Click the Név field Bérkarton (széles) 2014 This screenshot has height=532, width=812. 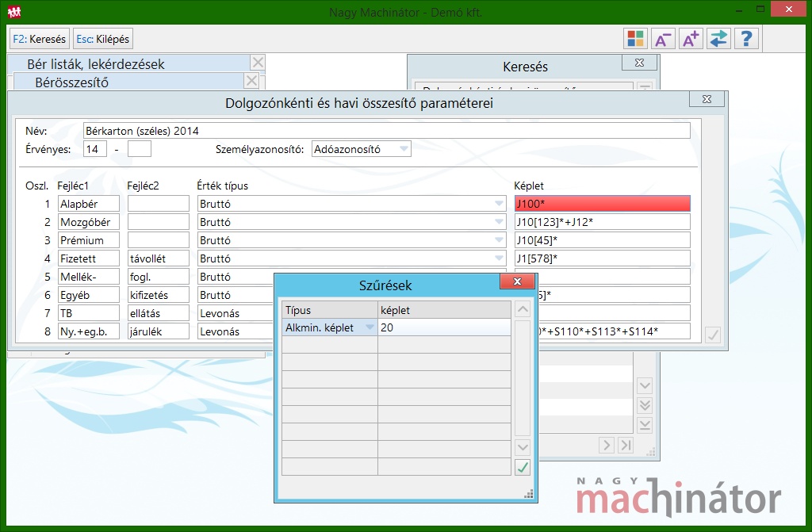pos(386,131)
